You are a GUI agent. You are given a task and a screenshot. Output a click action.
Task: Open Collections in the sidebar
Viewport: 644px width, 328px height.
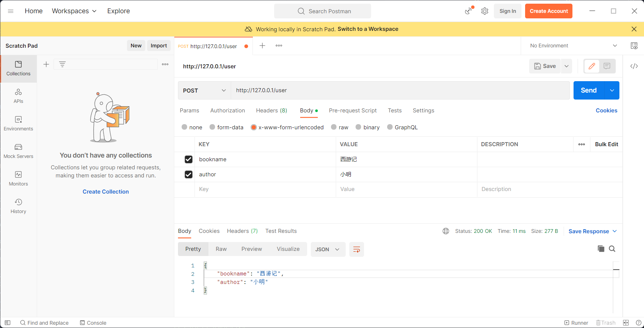click(18, 69)
